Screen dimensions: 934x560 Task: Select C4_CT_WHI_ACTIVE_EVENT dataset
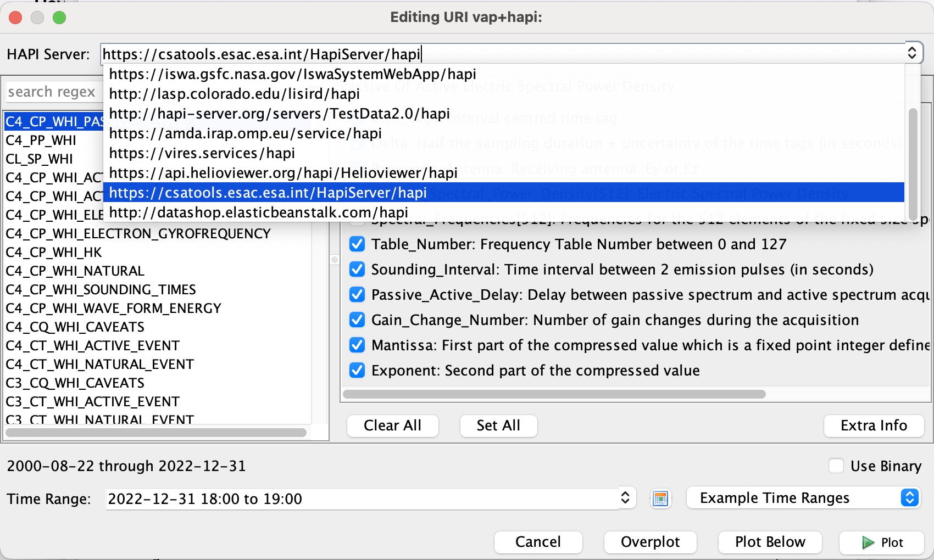pos(158,345)
